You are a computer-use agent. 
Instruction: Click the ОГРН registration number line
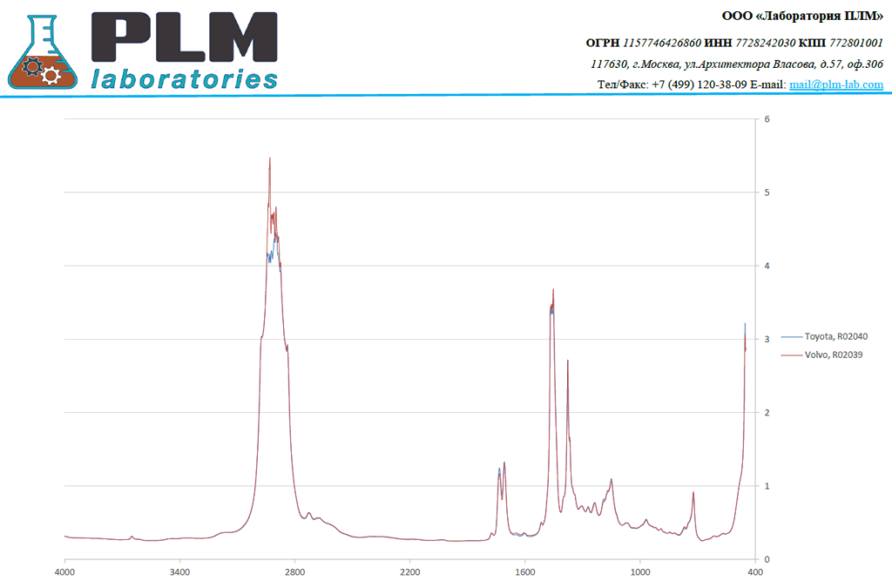pos(733,42)
